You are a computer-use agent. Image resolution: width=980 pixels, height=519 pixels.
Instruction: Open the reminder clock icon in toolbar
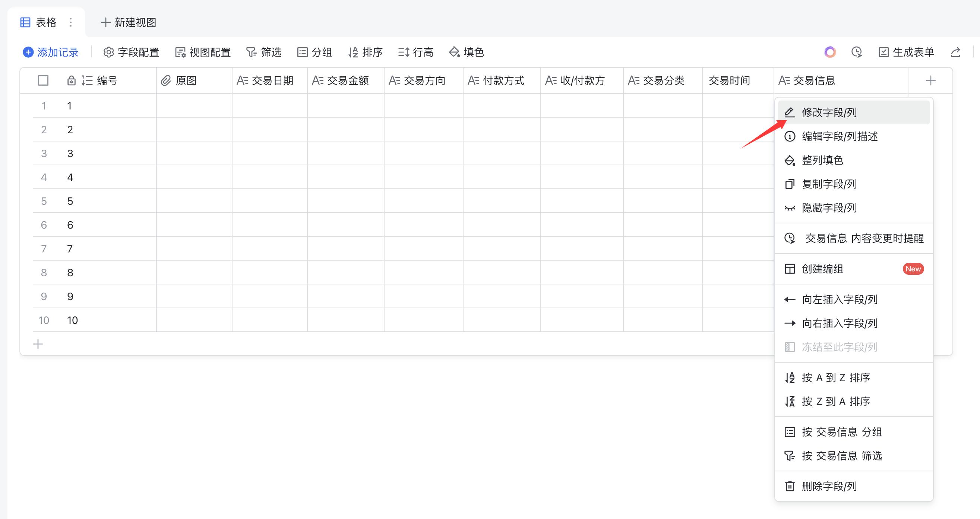pos(856,52)
